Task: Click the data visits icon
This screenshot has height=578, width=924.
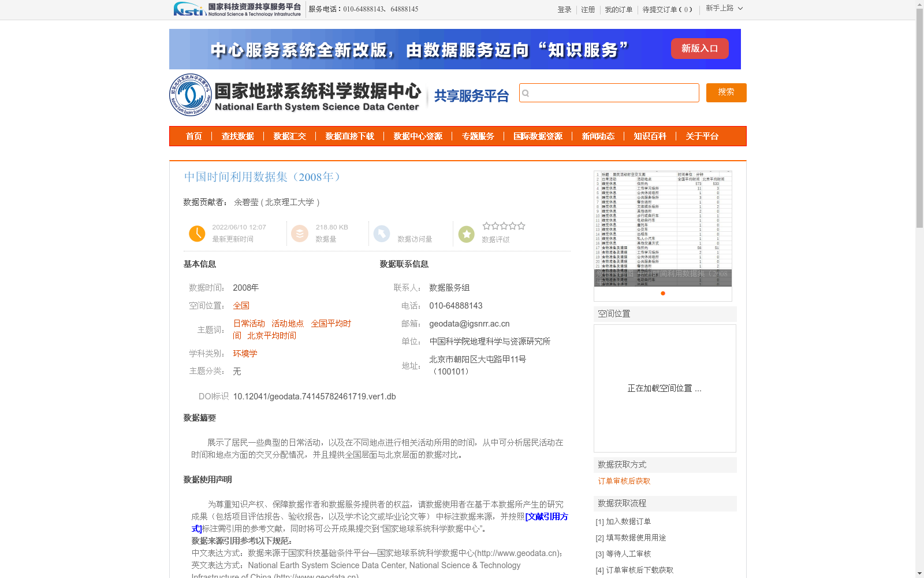Action: [382, 234]
